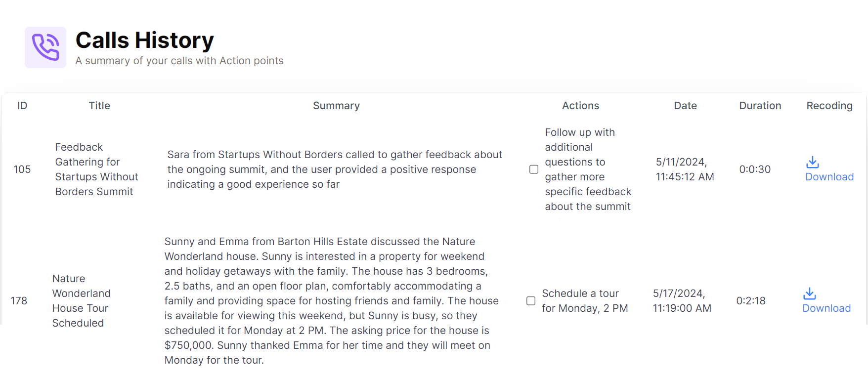Image resolution: width=868 pixels, height=377 pixels.
Task: Open the Download link for call 178
Action: tap(826, 308)
